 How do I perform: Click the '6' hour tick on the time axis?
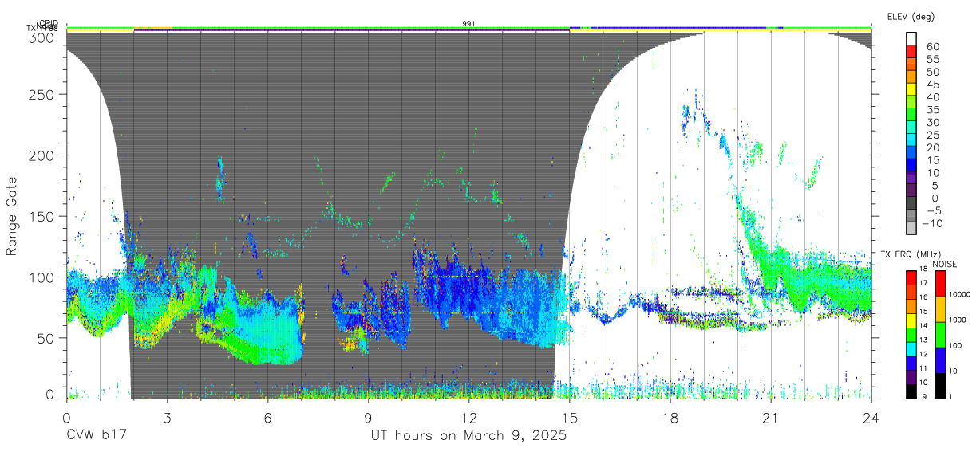pyautogui.click(x=267, y=417)
